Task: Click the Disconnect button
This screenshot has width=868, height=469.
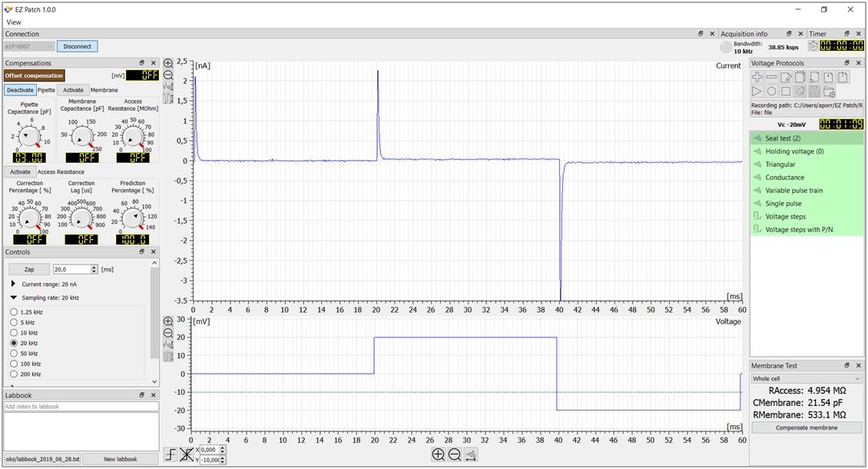Action: (x=77, y=46)
